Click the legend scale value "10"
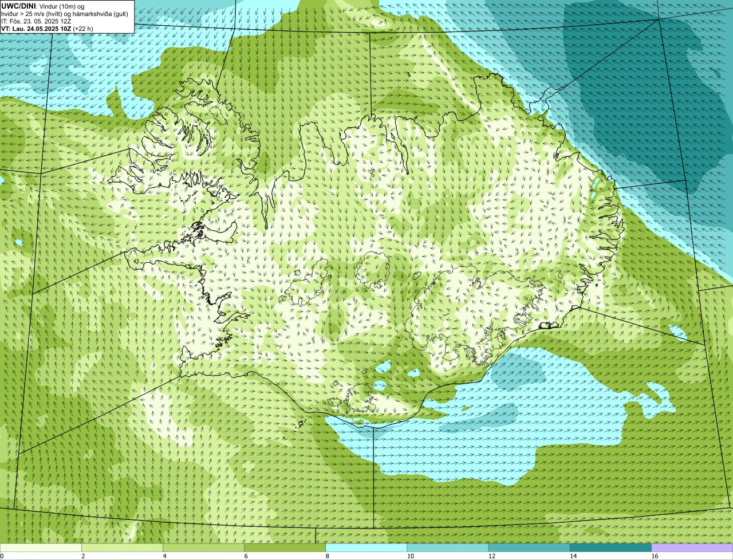This screenshot has width=733, height=560. coord(410,556)
